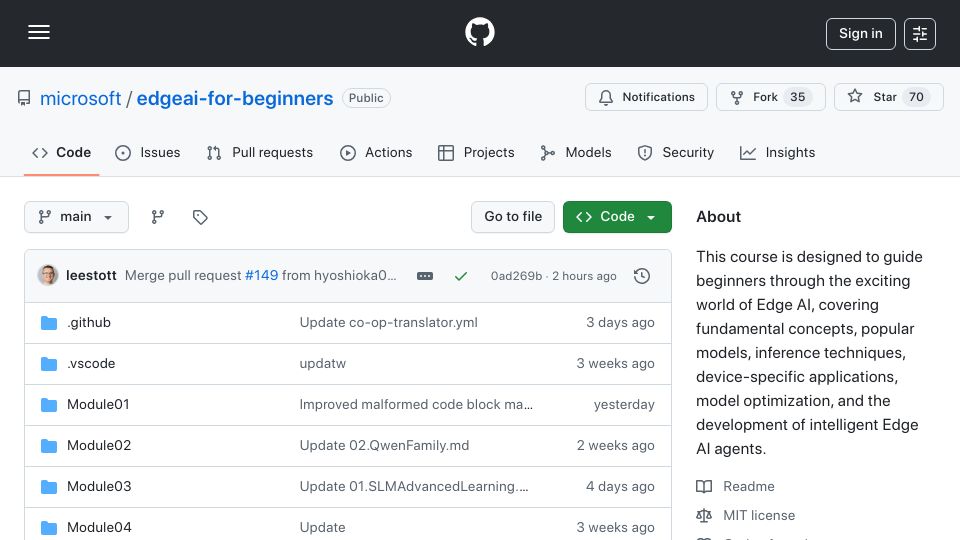Open pull request #149 link

tap(261, 276)
